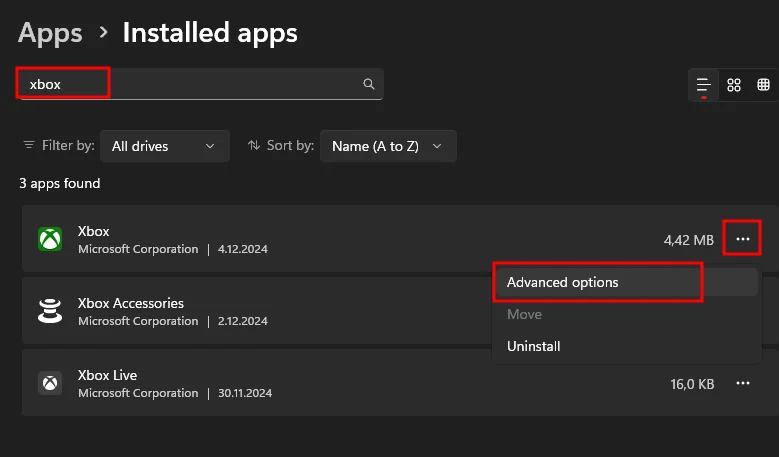Switch to grid view layout
The width and height of the screenshot is (779, 457).
(x=734, y=85)
